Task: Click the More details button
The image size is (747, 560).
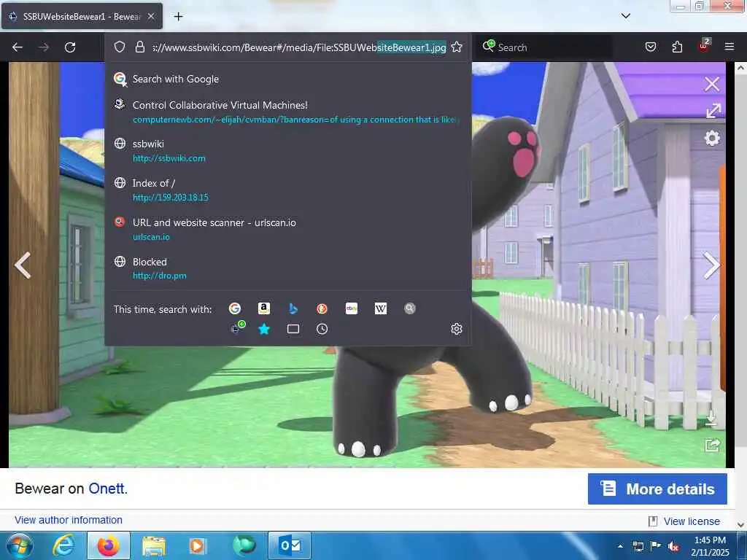Action: [657, 489]
